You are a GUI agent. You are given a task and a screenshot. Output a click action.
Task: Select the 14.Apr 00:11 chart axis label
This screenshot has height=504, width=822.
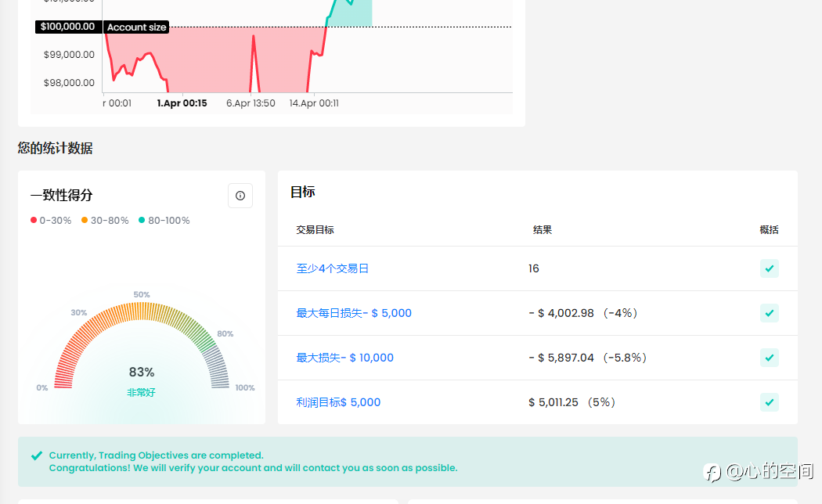click(314, 103)
